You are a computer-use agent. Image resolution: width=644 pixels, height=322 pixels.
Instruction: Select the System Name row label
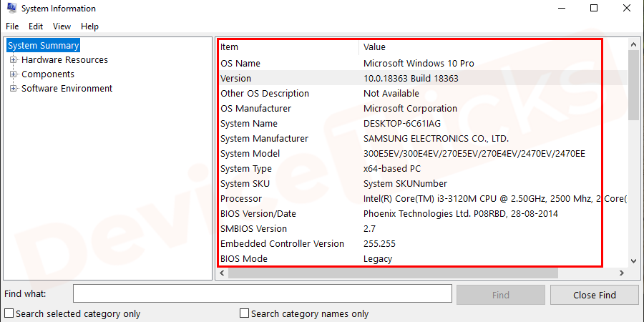tap(249, 124)
